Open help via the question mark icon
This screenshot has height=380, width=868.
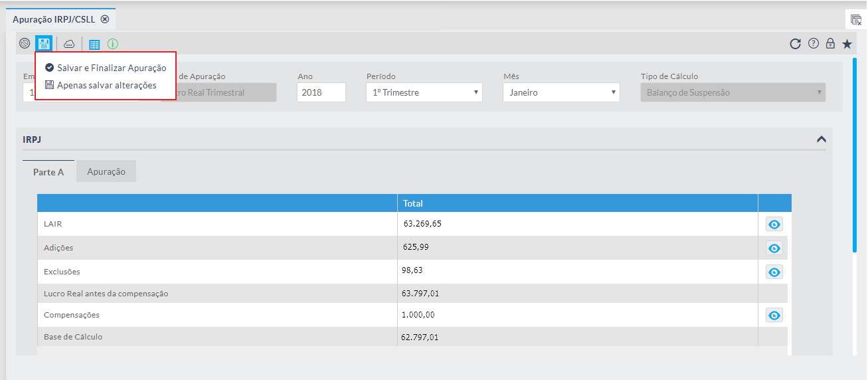[813, 44]
